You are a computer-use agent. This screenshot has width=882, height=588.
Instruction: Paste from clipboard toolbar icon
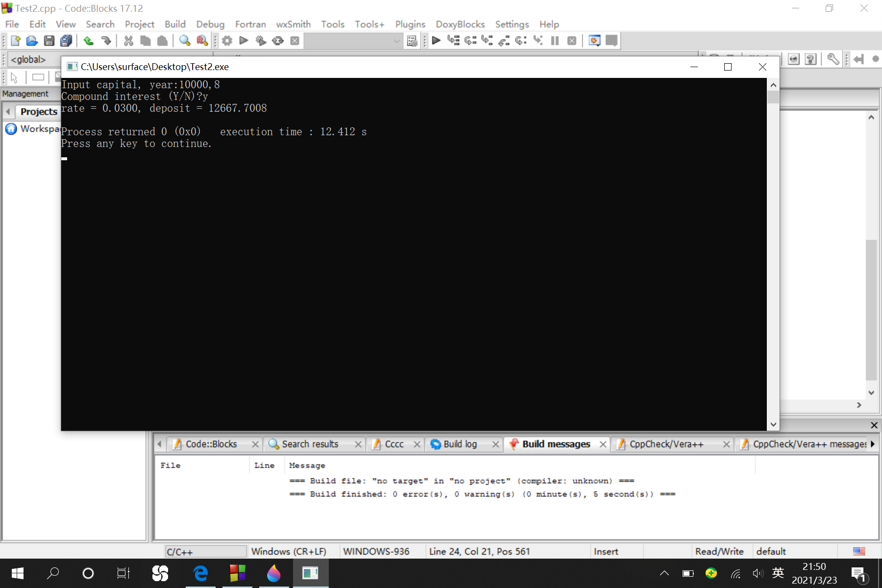coord(162,41)
